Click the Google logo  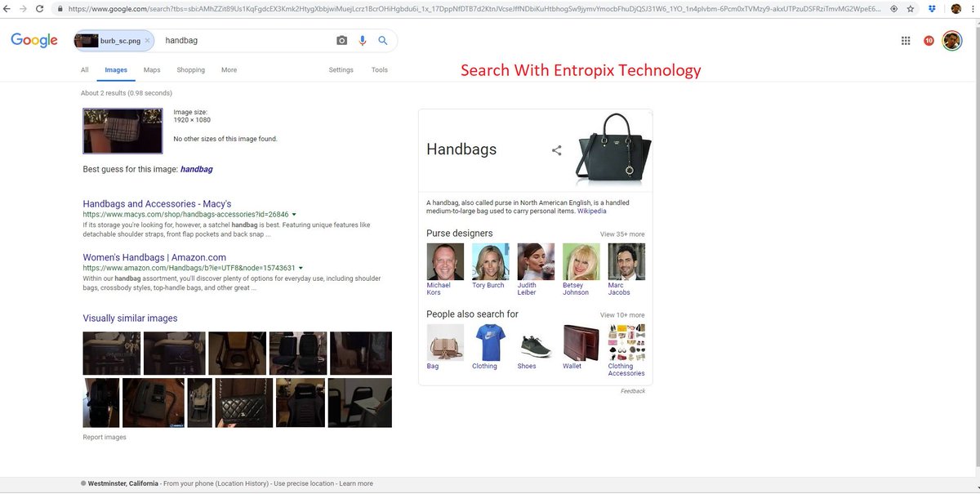pos(34,41)
